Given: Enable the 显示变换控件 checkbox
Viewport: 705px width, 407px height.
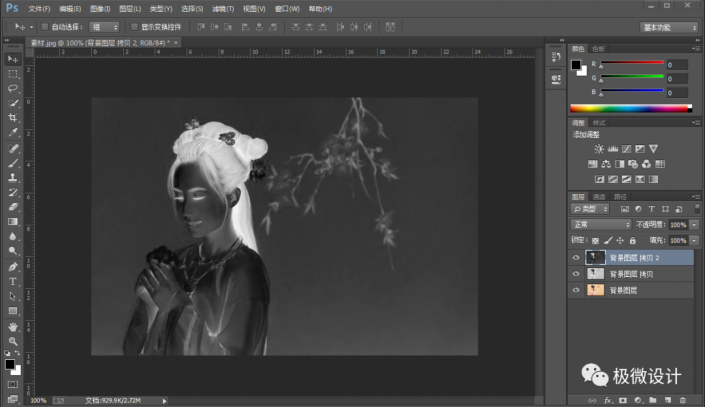Looking at the screenshot, I should 135,27.
